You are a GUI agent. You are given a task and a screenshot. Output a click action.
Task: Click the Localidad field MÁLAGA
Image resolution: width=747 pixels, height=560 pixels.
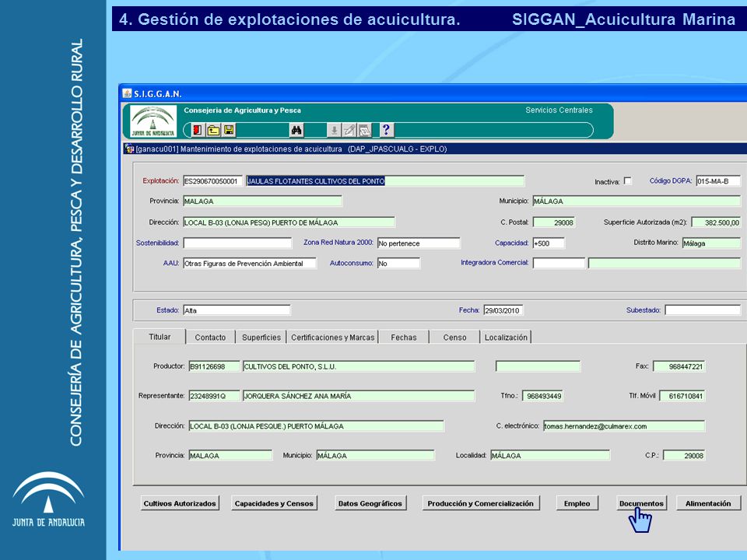[550, 456]
